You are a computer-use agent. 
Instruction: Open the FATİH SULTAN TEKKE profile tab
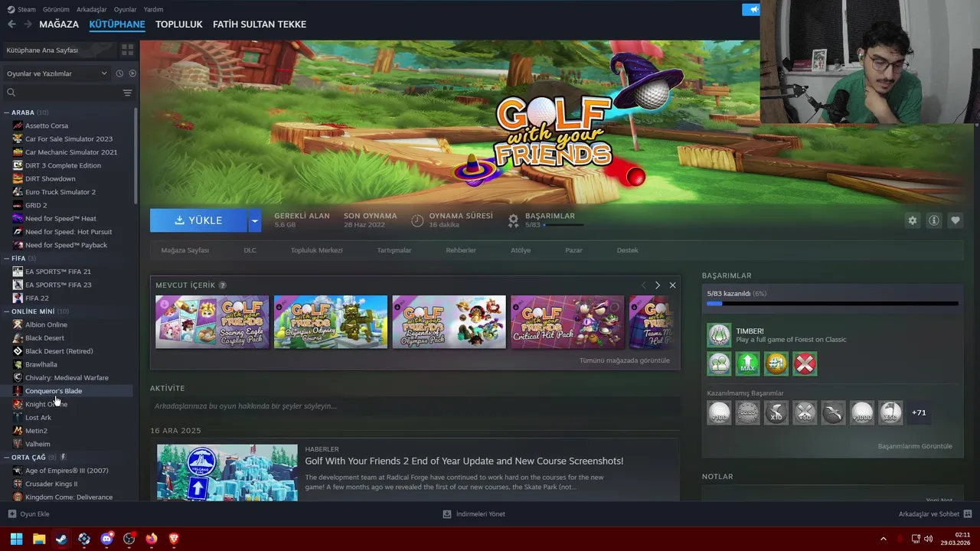[x=260, y=24]
